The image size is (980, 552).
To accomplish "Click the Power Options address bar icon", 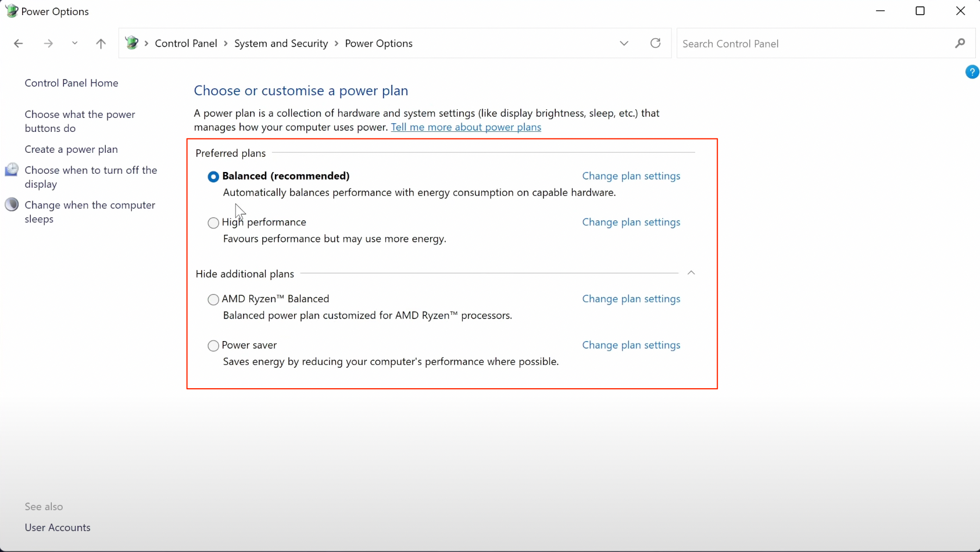I will pyautogui.click(x=133, y=43).
